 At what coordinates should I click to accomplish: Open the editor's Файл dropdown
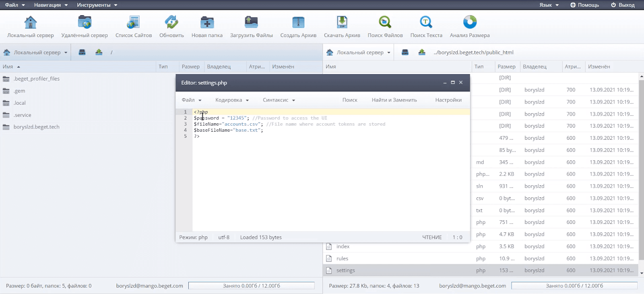pyautogui.click(x=191, y=100)
